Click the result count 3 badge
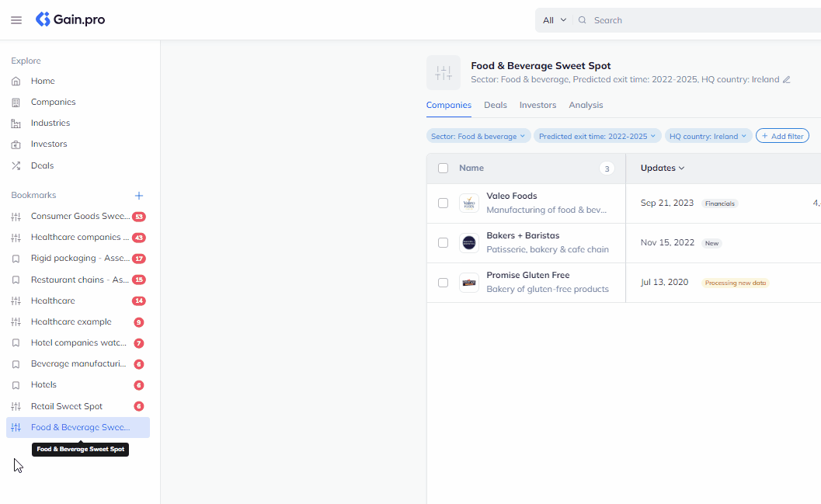Screen dimensions: 821x504 [607, 169]
